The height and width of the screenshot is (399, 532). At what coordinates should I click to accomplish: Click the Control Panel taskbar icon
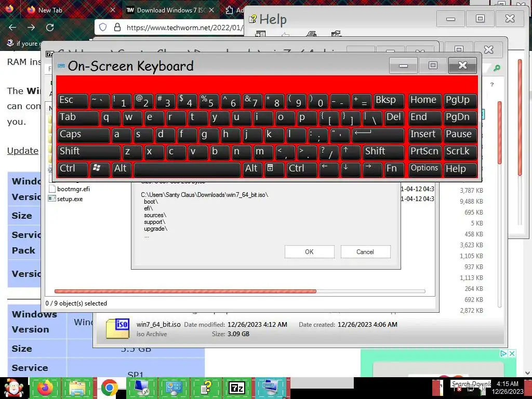pyautogui.click(x=173, y=388)
